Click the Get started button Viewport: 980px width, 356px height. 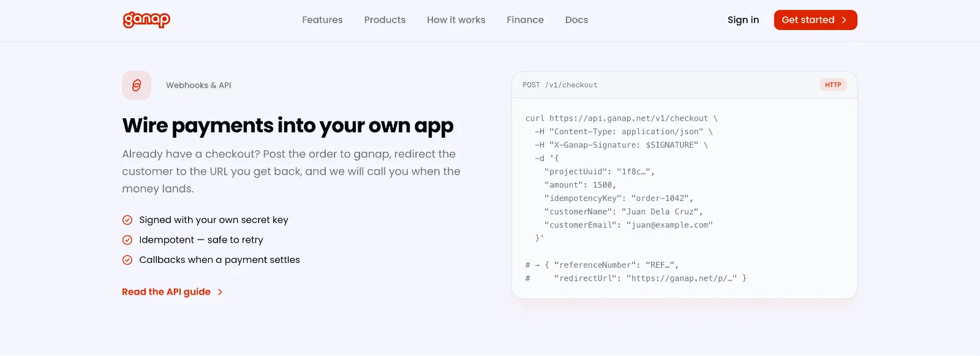point(815,20)
